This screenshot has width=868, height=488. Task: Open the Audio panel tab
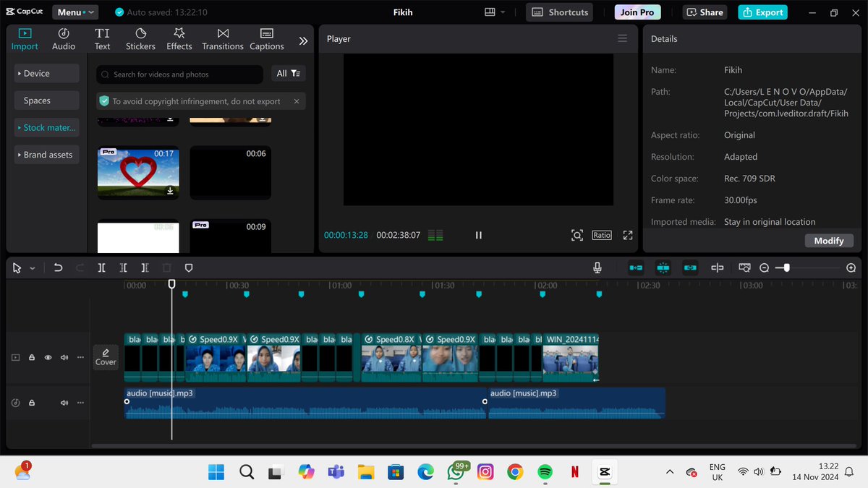coord(64,39)
